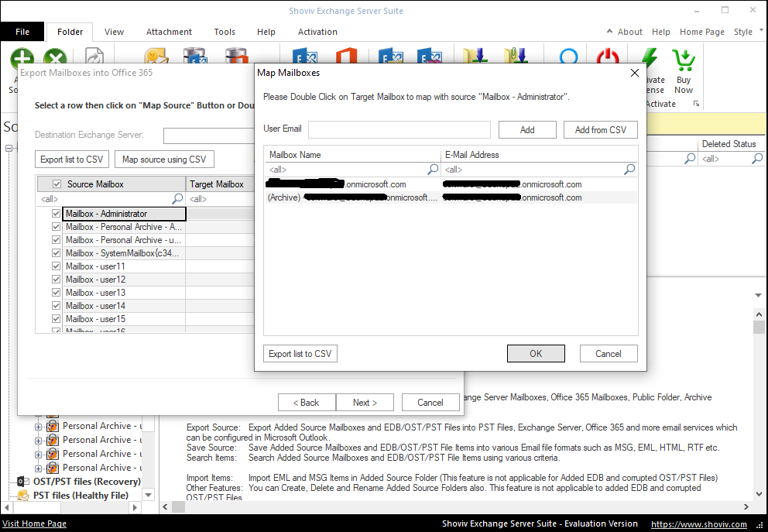
Task: Click the PST files (Healthy File) envelope icon
Action: (x=23, y=496)
